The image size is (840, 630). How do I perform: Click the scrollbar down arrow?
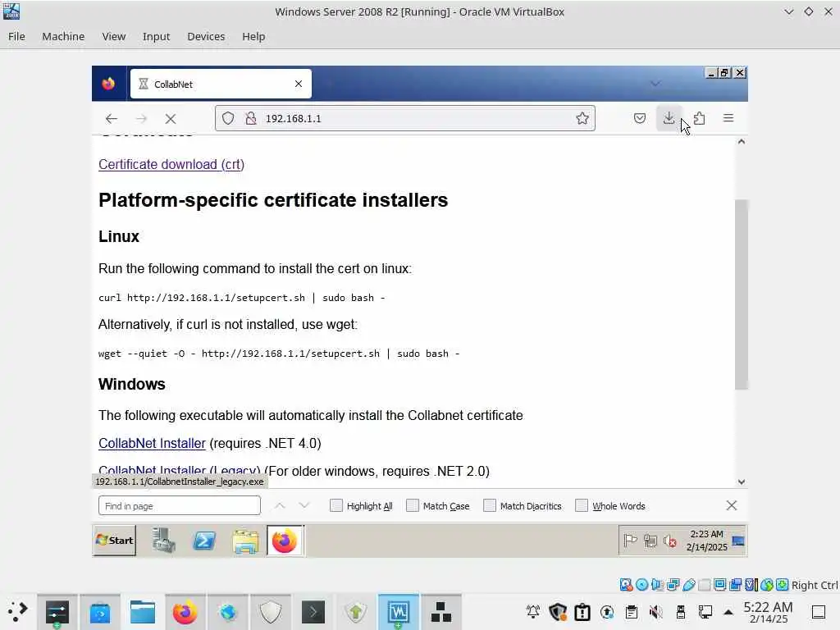pyautogui.click(x=742, y=482)
